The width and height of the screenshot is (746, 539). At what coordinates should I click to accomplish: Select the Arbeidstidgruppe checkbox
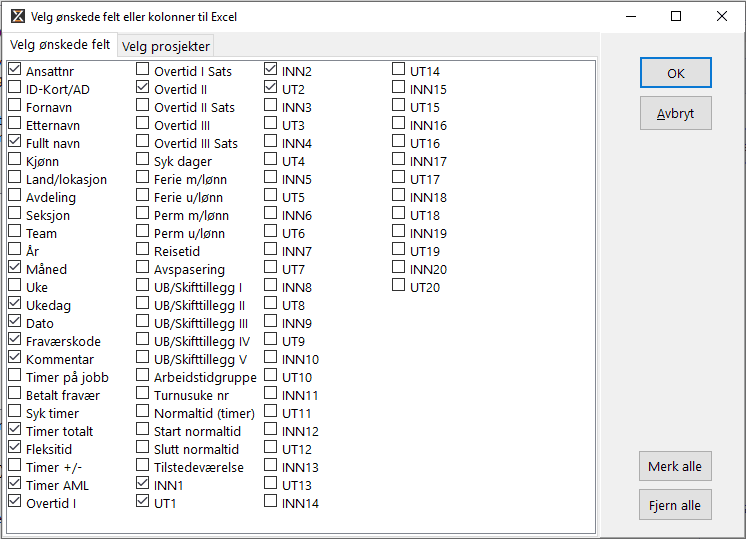click(143, 377)
